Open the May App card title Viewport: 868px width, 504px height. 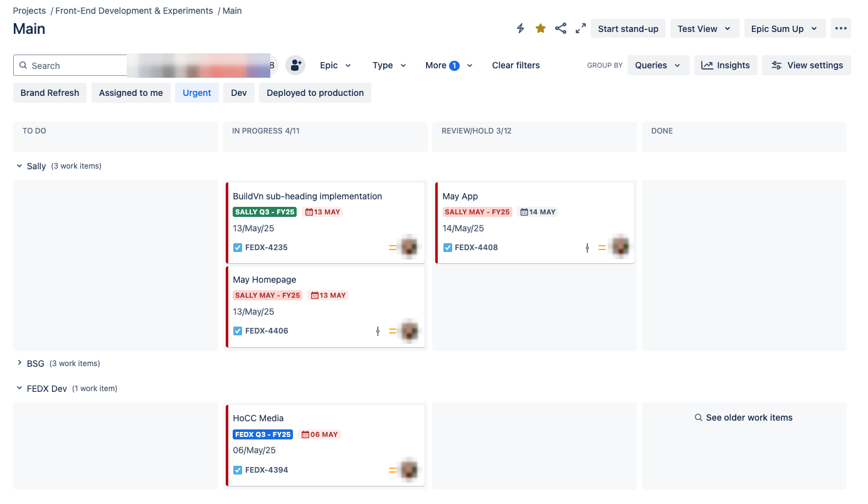click(460, 196)
